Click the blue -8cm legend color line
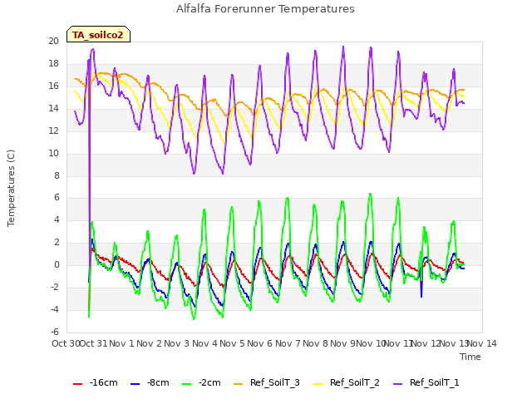The width and height of the screenshot is (532, 399). 135,384
